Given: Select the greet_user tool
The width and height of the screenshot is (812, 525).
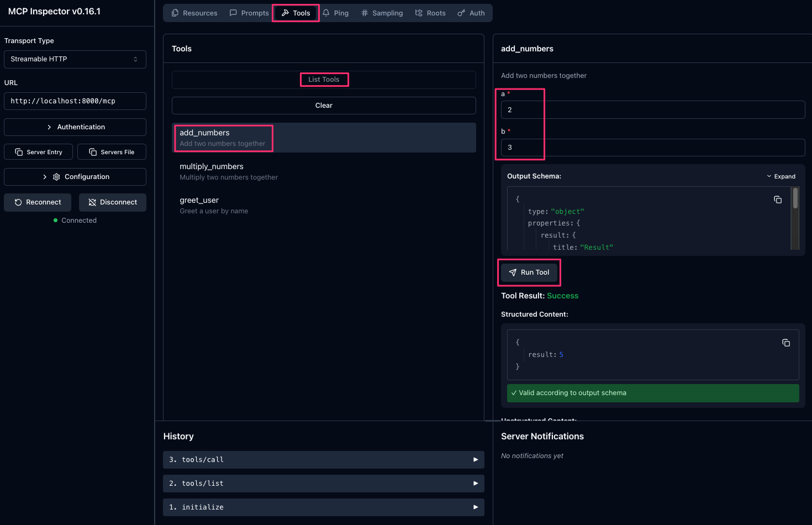Looking at the screenshot, I should point(324,205).
